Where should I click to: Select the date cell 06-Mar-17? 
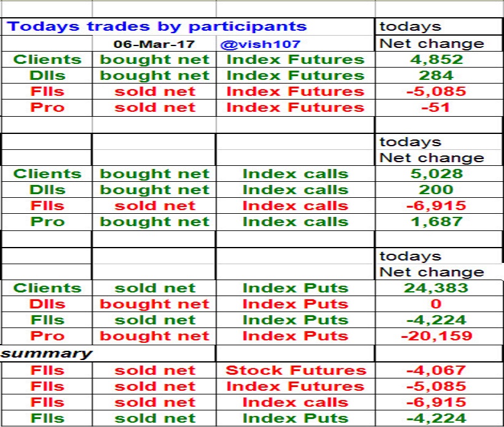tap(154, 44)
